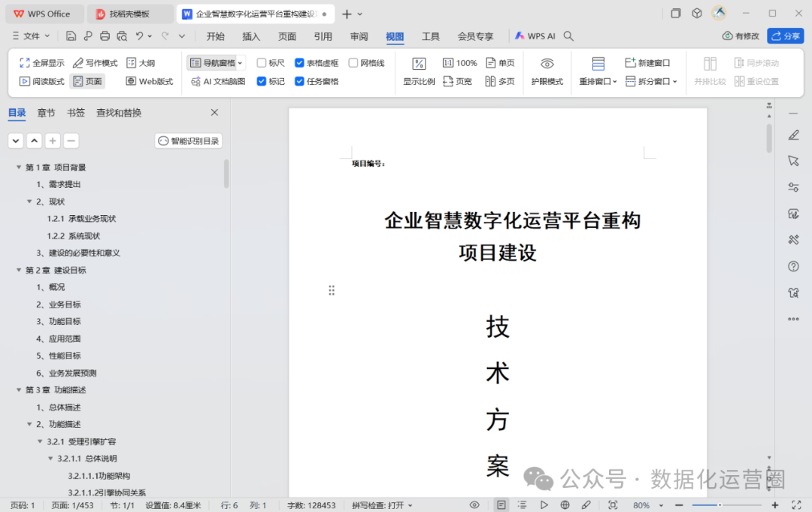Image resolution: width=812 pixels, height=512 pixels.
Task: Open the 文件 menu dropdown
Action: pyautogui.click(x=31, y=36)
